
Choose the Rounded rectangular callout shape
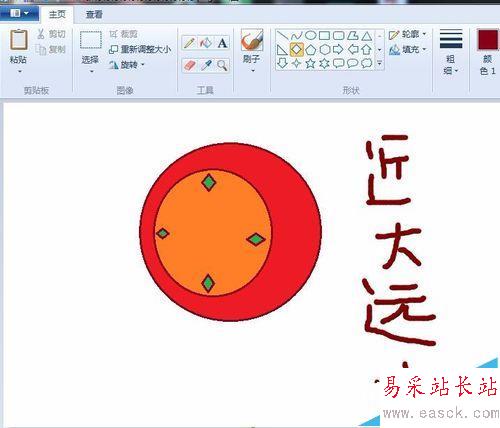point(338,63)
